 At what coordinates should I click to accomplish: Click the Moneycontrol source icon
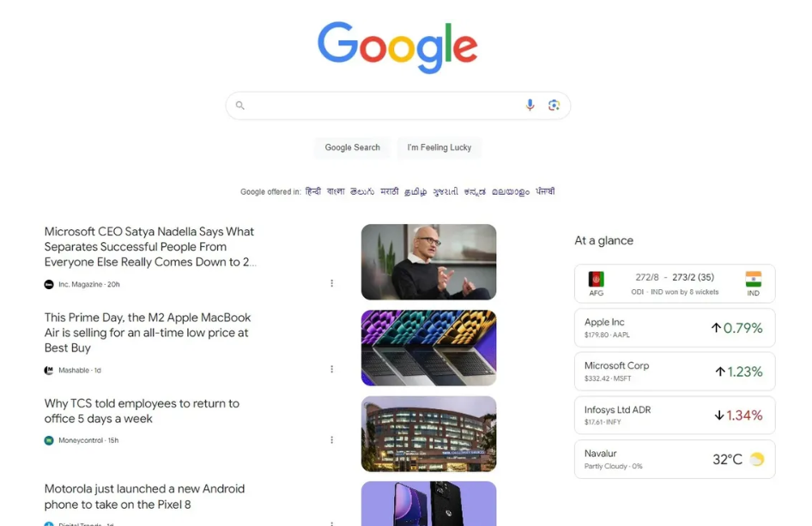(x=49, y=440)
